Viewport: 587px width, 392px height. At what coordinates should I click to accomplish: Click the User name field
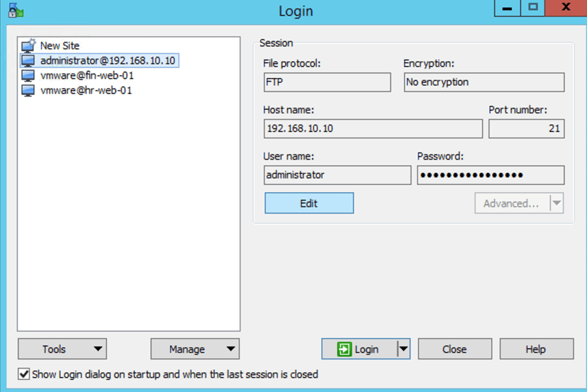(337, 175)
